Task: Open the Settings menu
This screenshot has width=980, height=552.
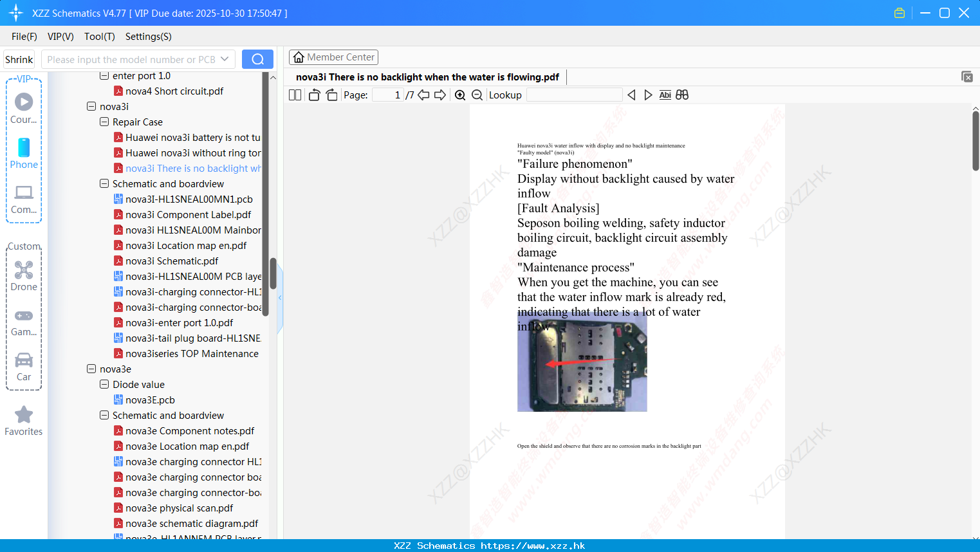Action: tap(149, 37)
